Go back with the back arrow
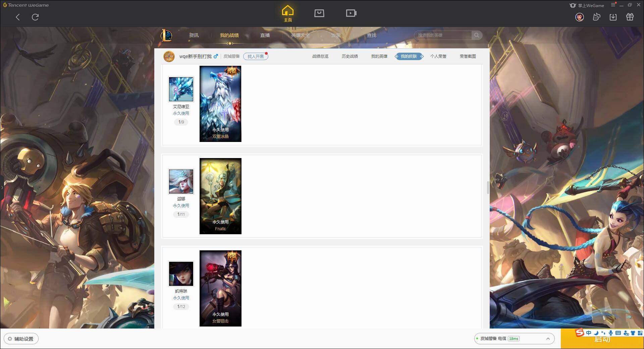Image resolution: width=644 pixels, height=349 pixels. (18, 17)
